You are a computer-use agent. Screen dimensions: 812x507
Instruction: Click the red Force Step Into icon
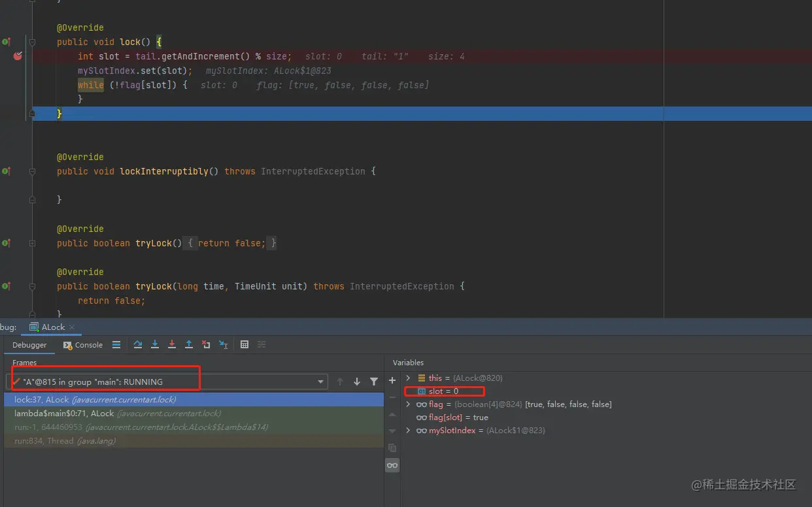(172, 344)
